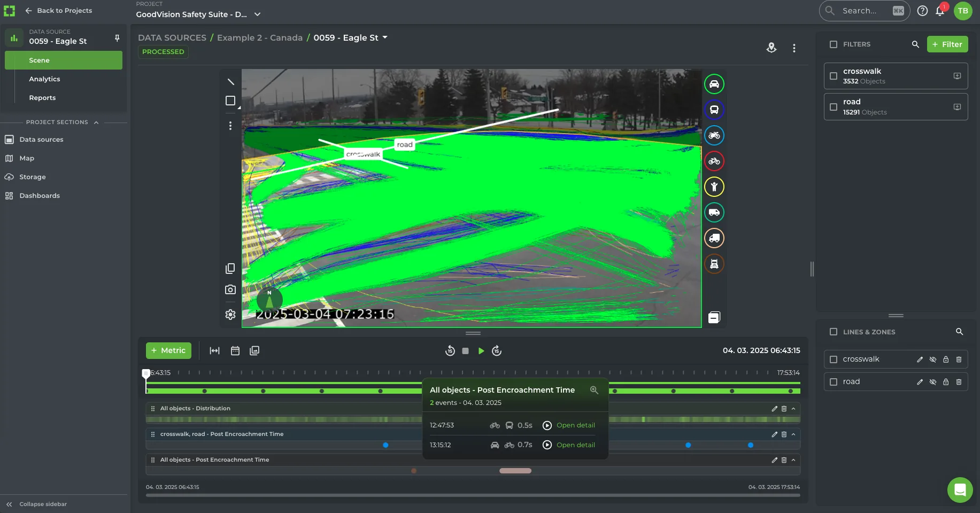Click the bottom timeline zoom scrollbar
Viewport: 980px width, 513px height.
coord(473,495)
